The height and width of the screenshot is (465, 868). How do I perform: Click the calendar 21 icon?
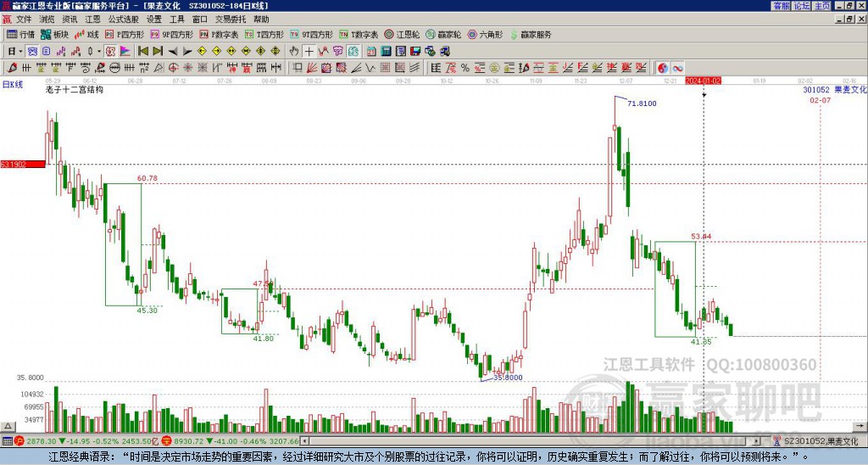click(x=371, y=52)
